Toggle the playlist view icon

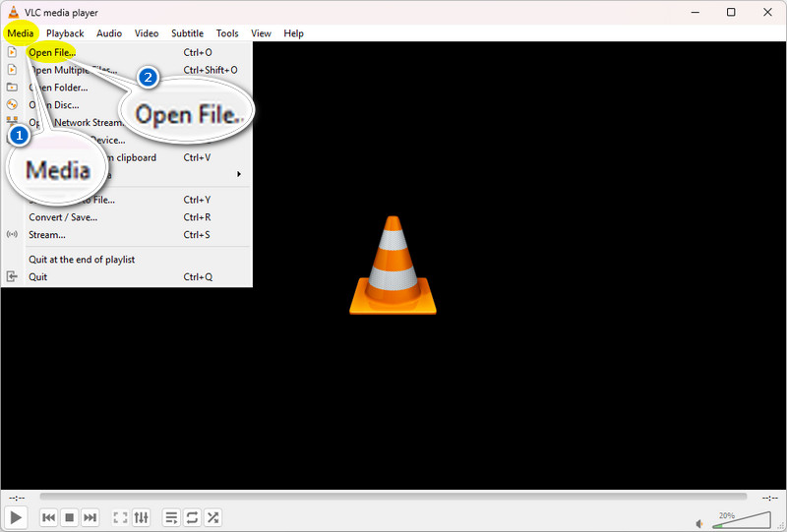point(171,517)
